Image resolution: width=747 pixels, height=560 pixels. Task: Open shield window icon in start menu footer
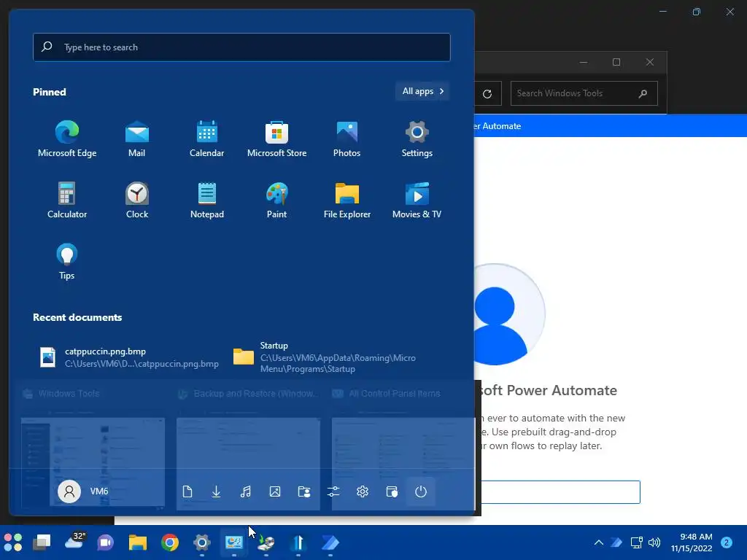392,491
